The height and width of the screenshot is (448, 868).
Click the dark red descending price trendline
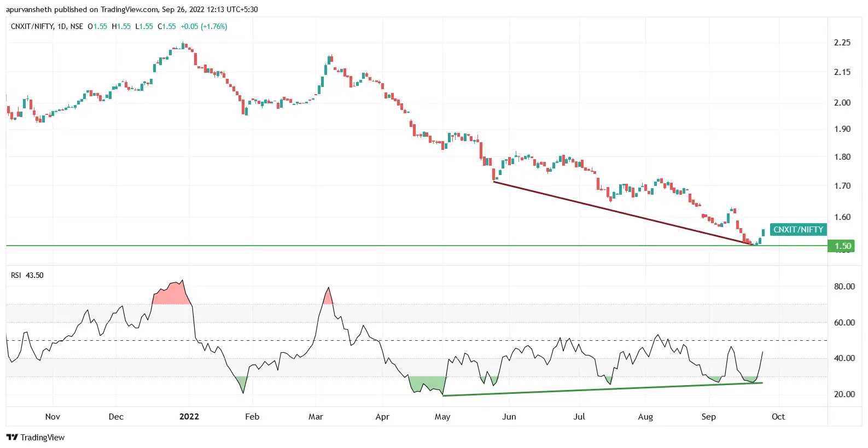coord(624,212)
